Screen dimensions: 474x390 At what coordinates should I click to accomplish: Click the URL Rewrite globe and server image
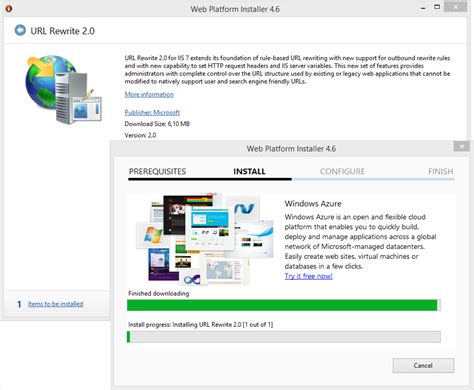pos(63,90)
